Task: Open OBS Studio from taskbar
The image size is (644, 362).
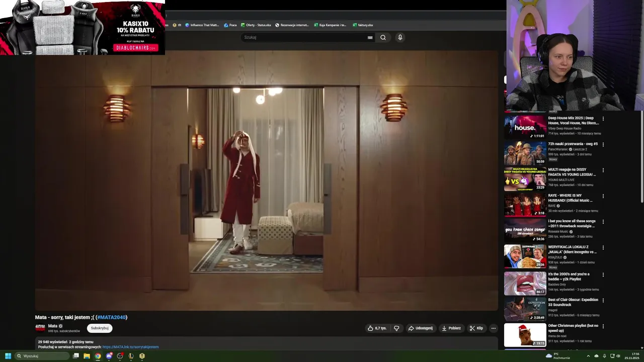Action: pos(120,356)
